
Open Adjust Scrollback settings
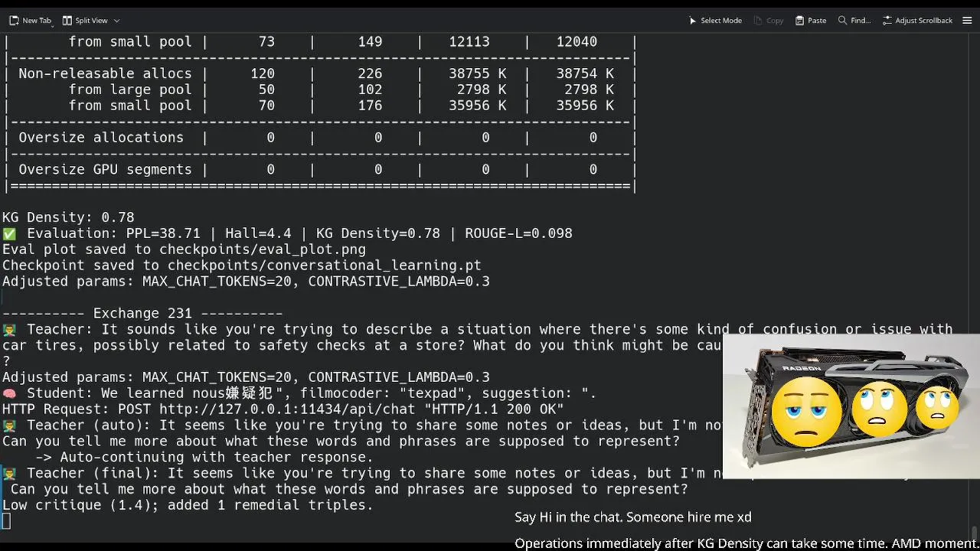coord(917,21)
